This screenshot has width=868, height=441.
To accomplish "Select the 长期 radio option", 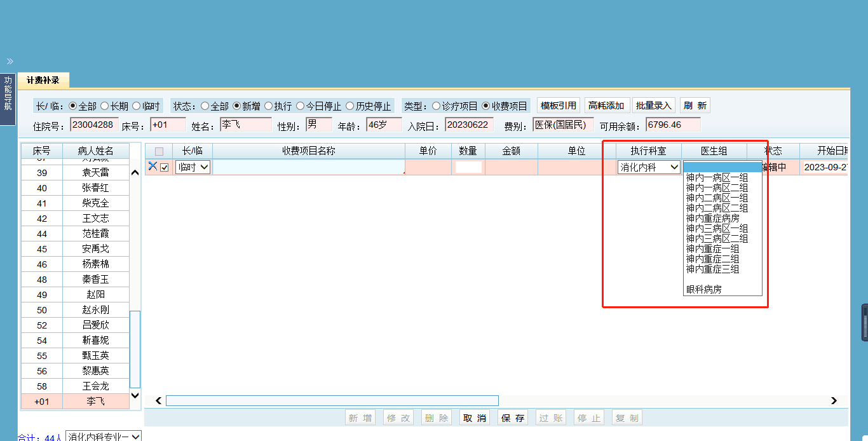I will point(105,106).
